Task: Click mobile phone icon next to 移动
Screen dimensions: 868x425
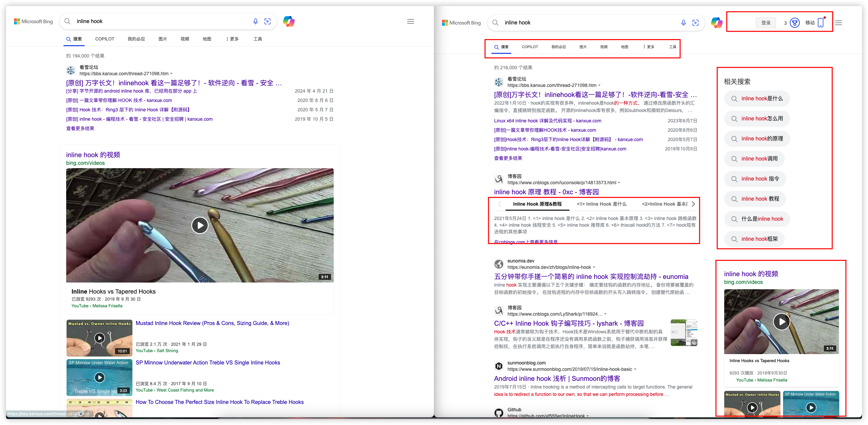Action: [821, 23]
